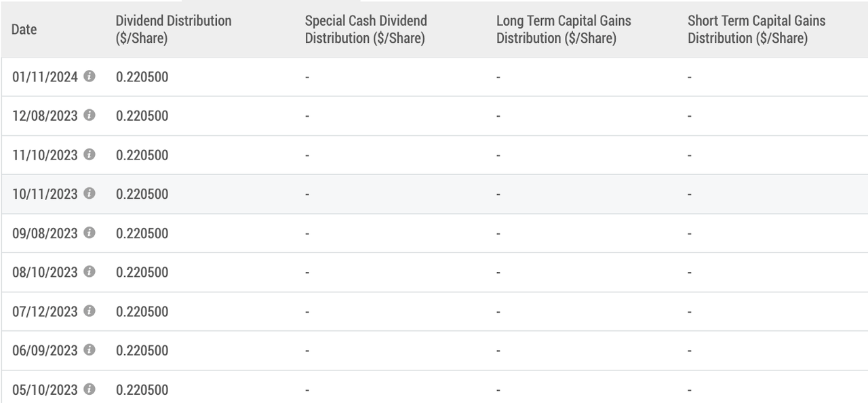Select the 07/12/2023 date cell

point(45,311)
